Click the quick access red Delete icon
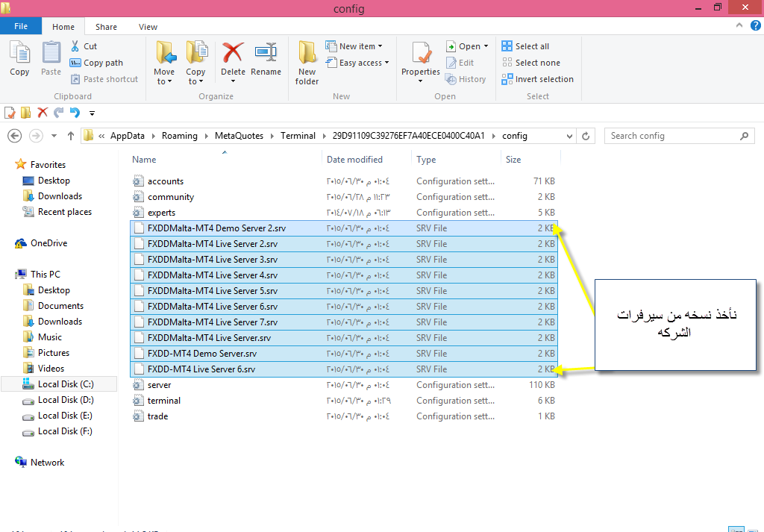This screenshot has width=764, height=532. click(x=43, y=113)
